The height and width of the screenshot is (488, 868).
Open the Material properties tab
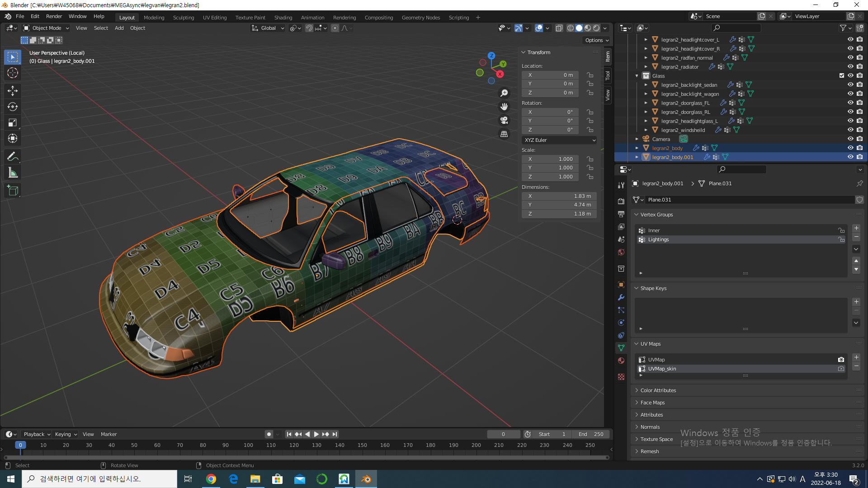pyautogui.click(x=621, y=361)
